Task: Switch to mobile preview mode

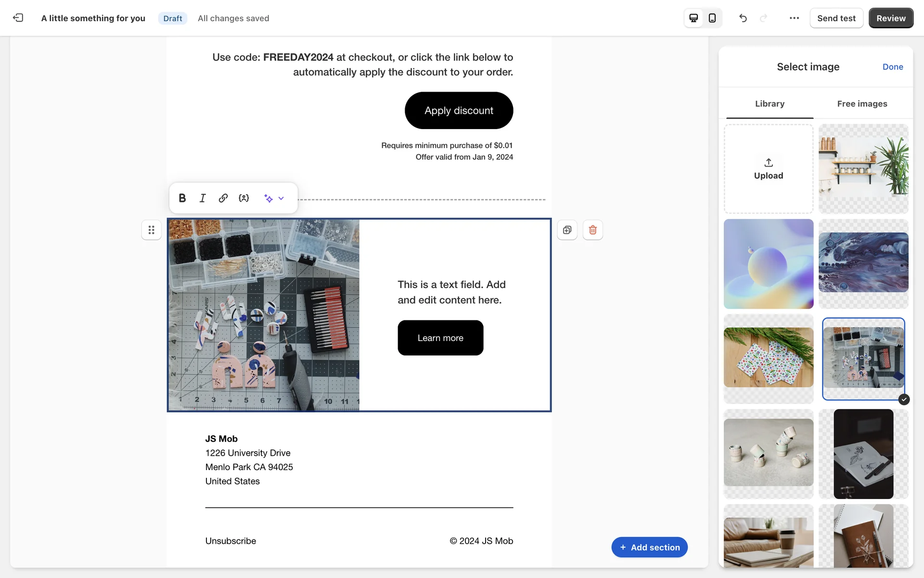Action: point(712,18)
